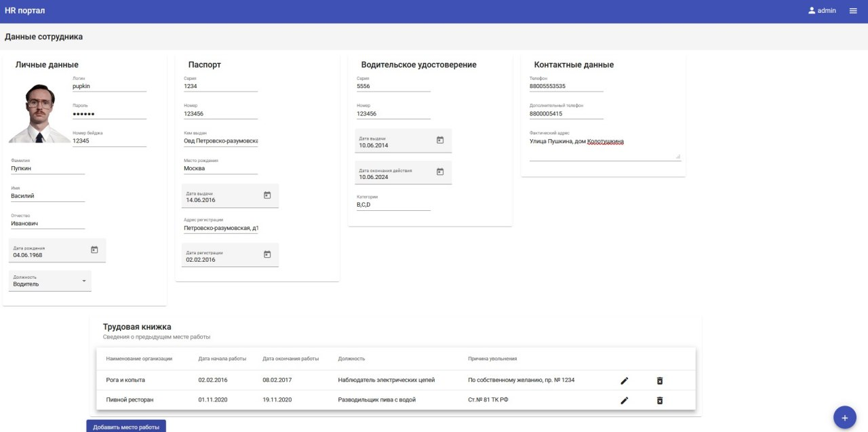
Task: Edit the Рога и копыта work record
Action: [625, 380]
